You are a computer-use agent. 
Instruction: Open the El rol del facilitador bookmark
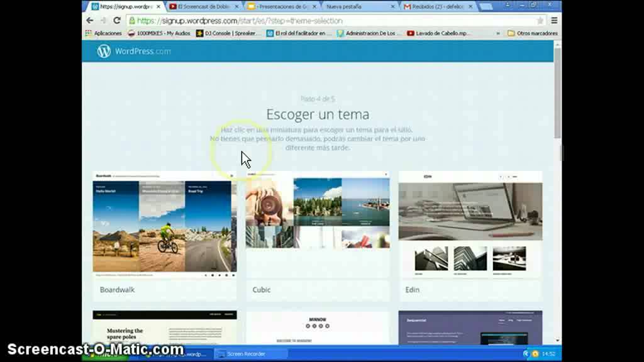click(x=299, y=33)
